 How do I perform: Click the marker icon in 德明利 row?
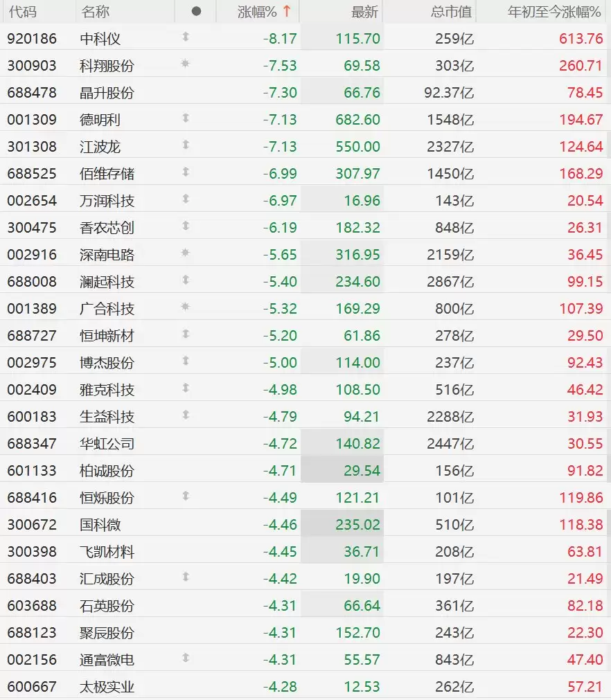coord(186,118)
